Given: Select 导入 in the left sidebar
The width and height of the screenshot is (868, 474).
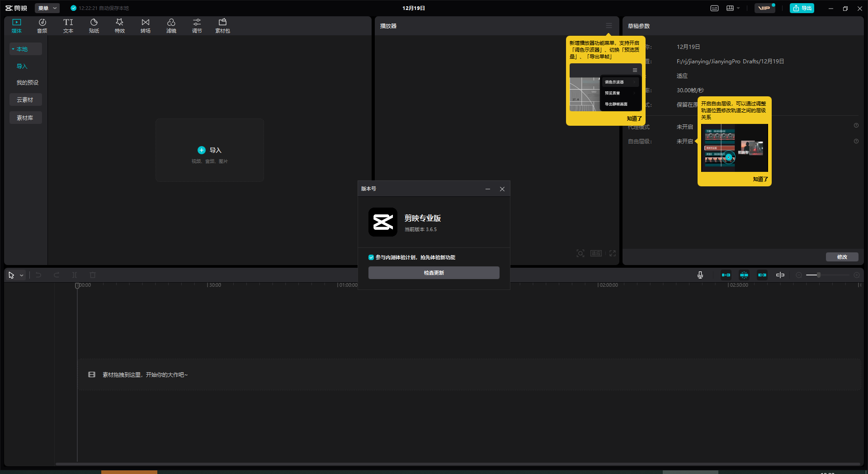Looking at the screenshot, I should click(x=22, y=66).
